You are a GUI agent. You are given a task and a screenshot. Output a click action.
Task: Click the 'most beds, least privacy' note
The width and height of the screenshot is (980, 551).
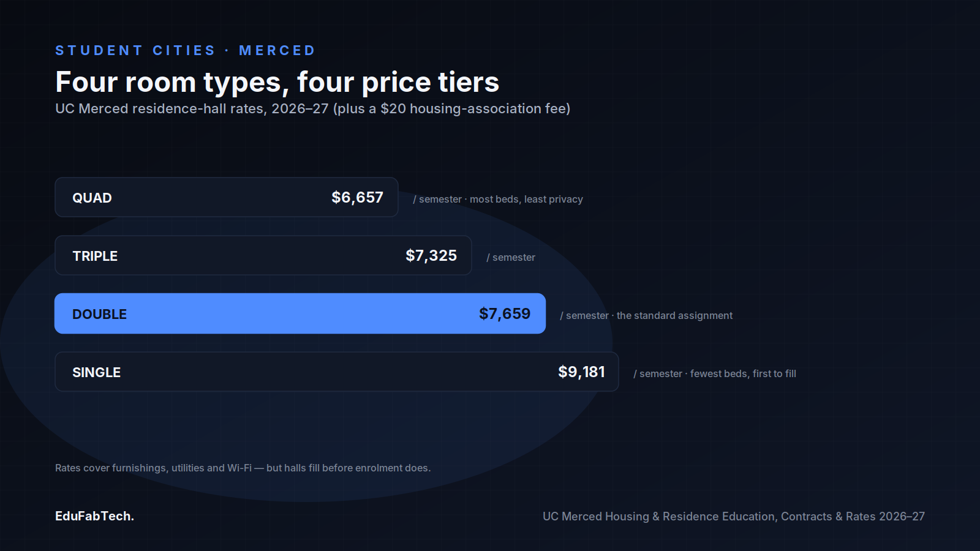(526, 199)
